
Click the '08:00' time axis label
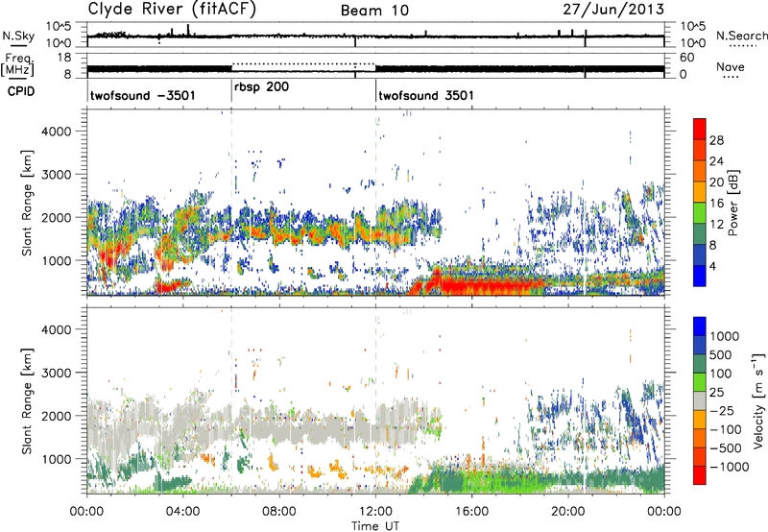[x=279, y=512]
